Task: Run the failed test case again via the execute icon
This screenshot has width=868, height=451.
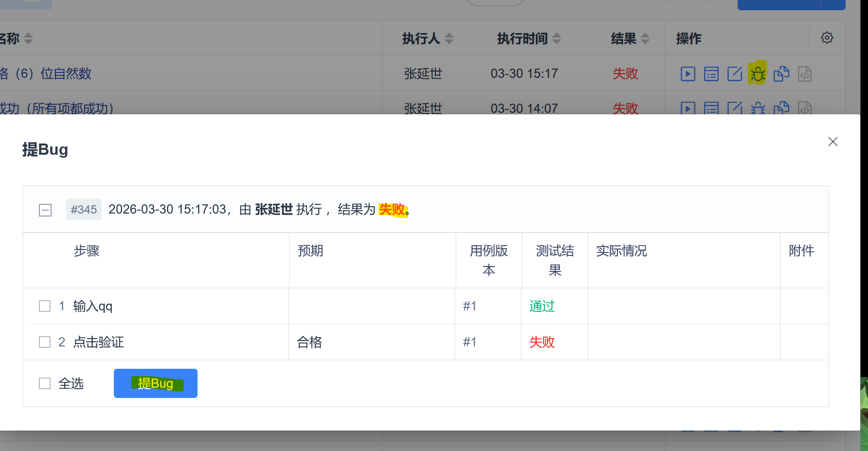Action: 687,73
